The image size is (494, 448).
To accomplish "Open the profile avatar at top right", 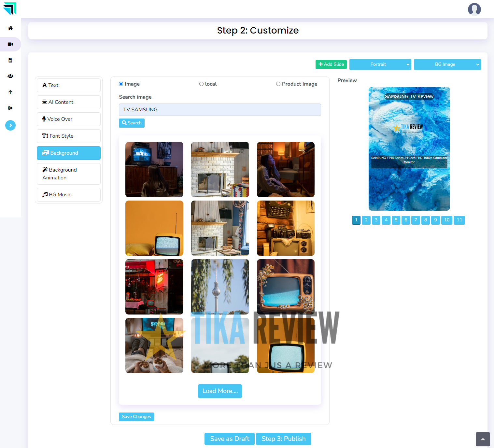I will pyautogui.click(x=474, y=9).
